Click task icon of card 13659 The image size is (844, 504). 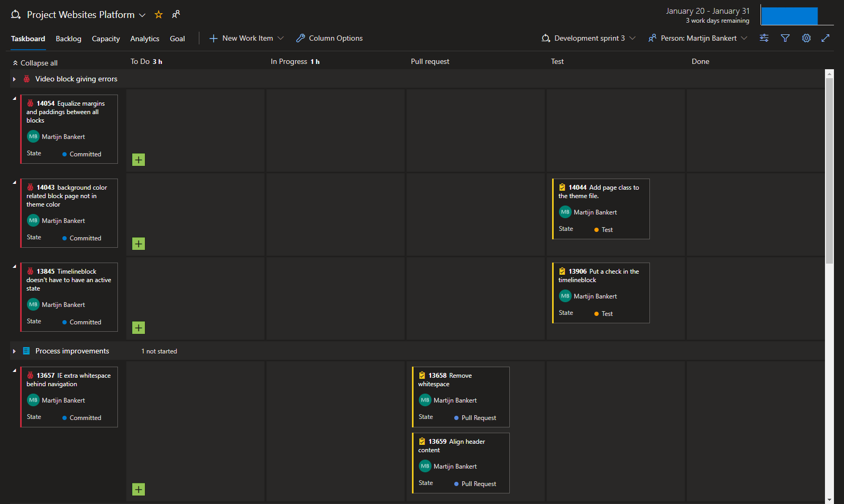coord(422,441)
